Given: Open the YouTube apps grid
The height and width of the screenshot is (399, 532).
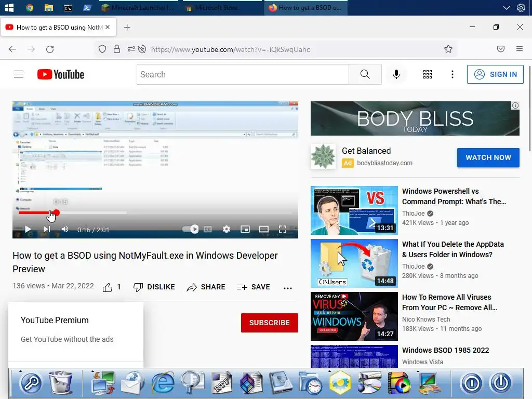Looking at the screenshot, I should (428, 74).
